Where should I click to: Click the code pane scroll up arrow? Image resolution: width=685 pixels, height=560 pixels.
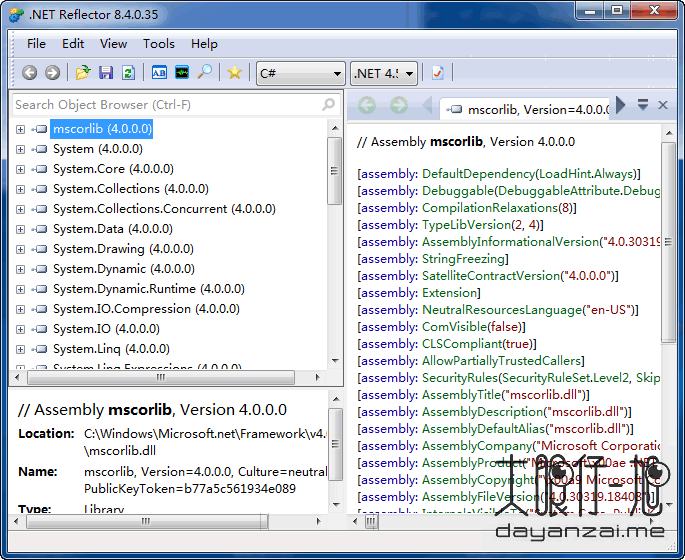pyautogui.click(x=668, y=132)
